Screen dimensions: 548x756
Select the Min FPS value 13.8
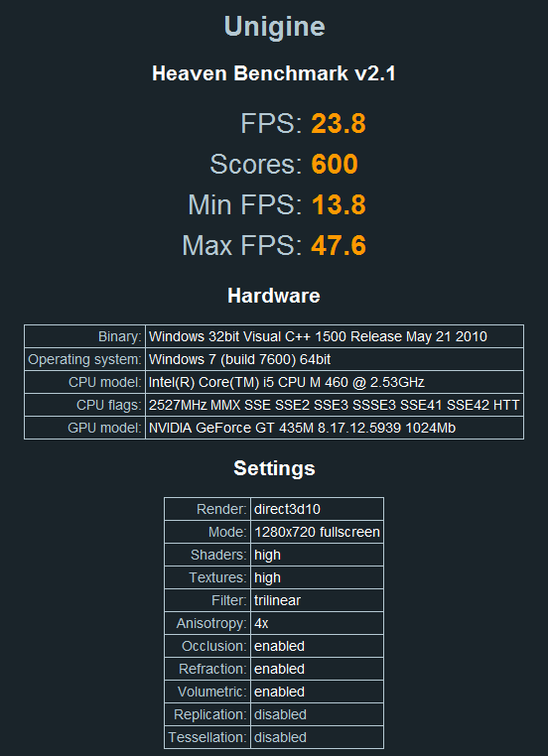[x=339, y=204]
